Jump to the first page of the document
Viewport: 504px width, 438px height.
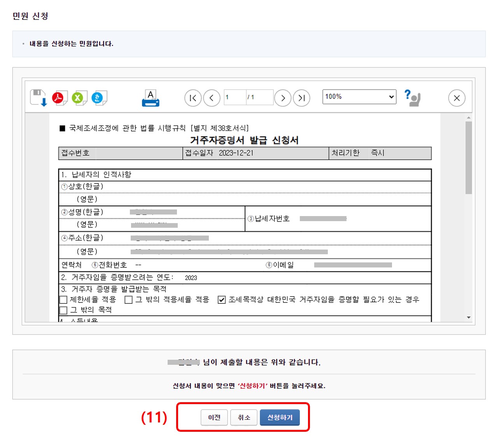[x=192, y=98]
